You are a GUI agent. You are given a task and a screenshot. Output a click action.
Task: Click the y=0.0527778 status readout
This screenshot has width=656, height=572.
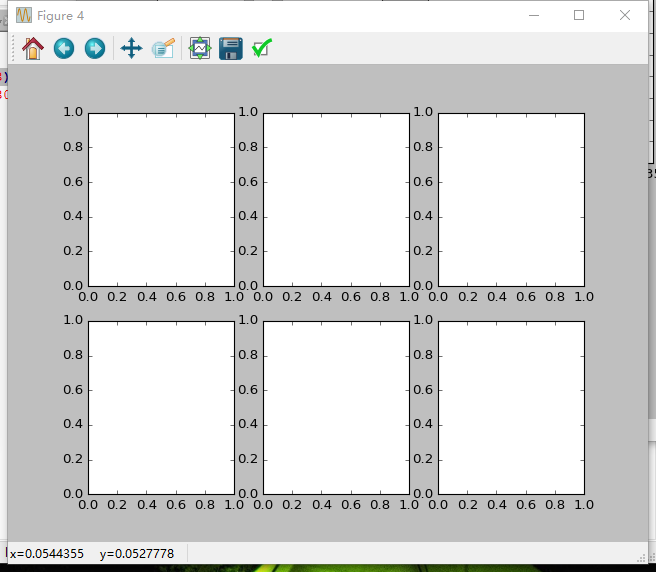137,554
